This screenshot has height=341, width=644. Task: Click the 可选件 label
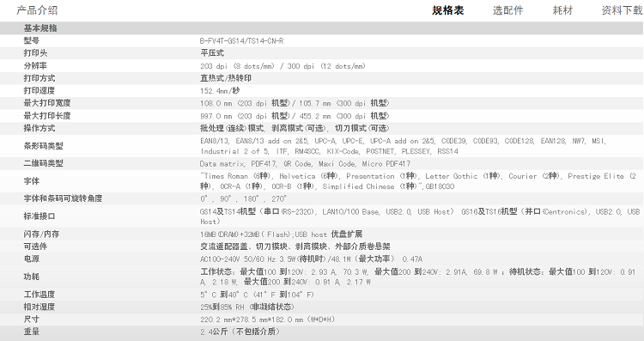click(x=35, y=247)
